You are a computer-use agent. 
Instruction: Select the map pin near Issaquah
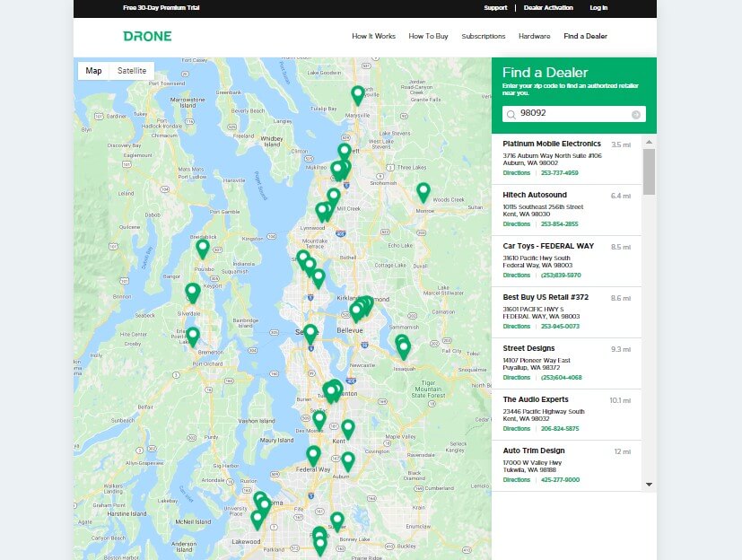[x=404, y=350]
